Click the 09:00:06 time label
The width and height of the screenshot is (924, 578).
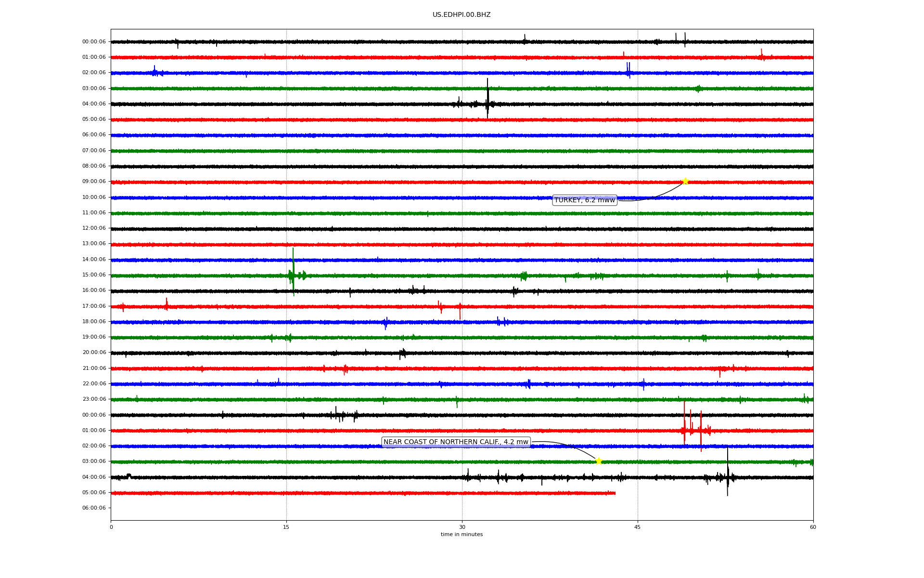point(94,182)
